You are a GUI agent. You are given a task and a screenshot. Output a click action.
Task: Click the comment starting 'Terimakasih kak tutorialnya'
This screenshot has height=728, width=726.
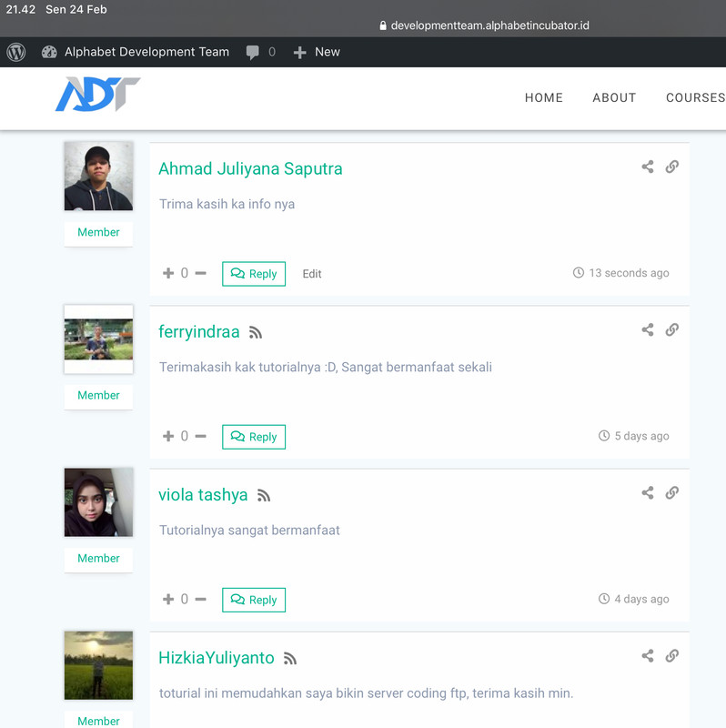coord(326,368)
